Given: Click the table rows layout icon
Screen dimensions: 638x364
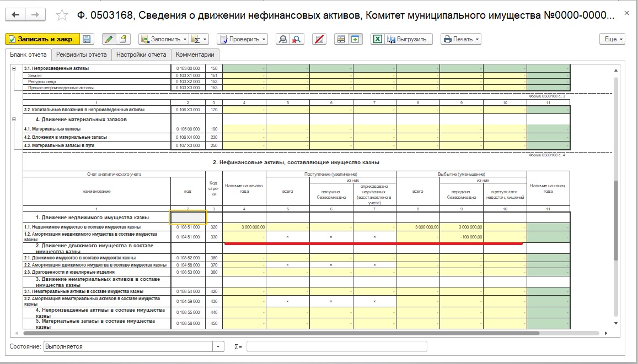Looking at the screenshot, I should pyautogui.click(x=341, y=39).
